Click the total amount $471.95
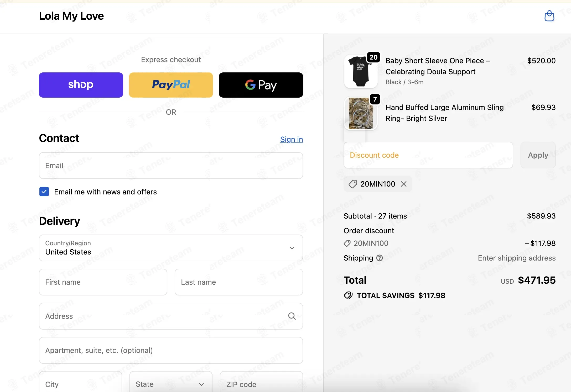 tap(537, 280)
